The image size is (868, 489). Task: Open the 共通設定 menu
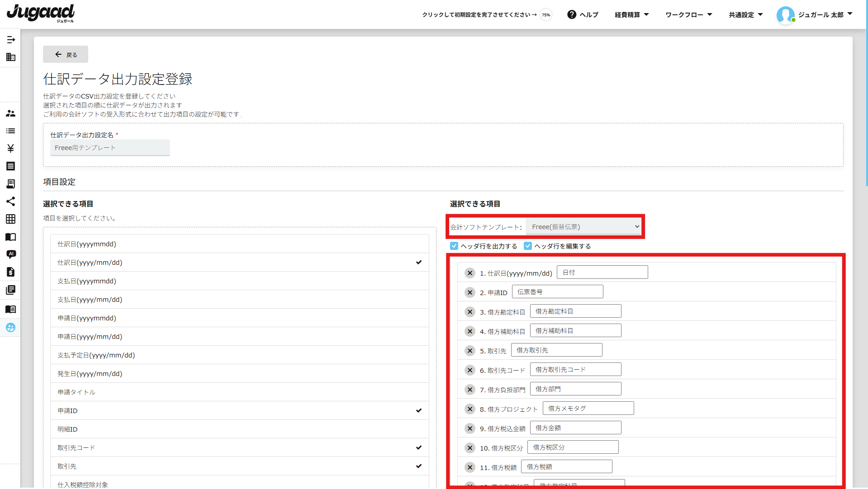(745, 15)
